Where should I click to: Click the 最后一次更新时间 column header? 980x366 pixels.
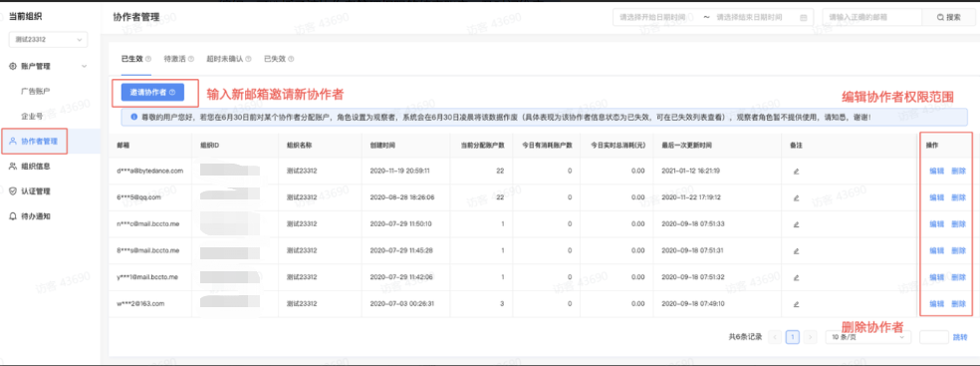[686, 146]
